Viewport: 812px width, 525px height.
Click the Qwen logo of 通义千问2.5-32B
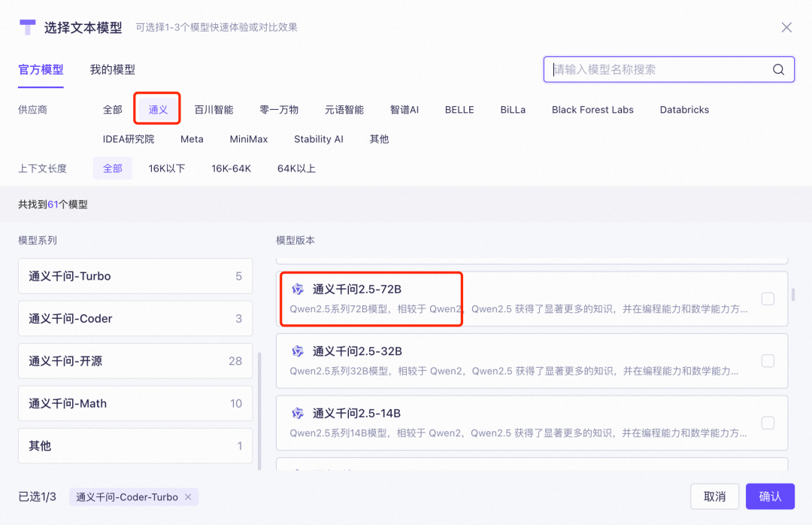[298, 351]
